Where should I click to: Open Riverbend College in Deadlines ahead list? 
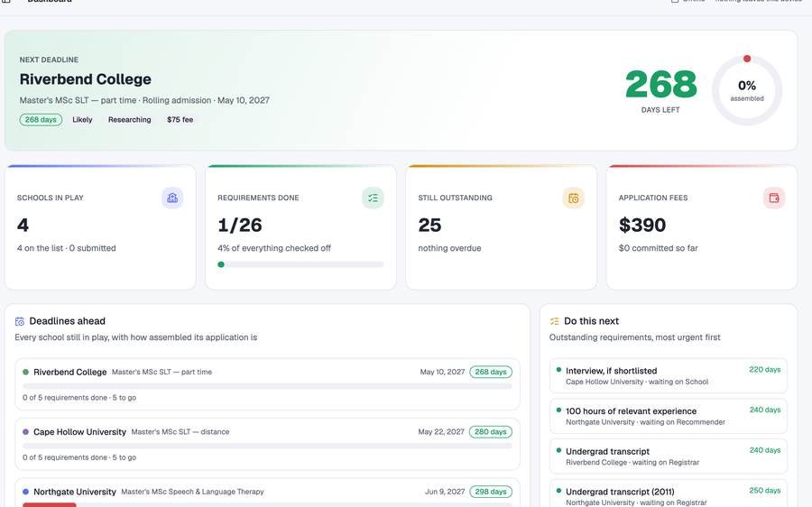[267, 384]
